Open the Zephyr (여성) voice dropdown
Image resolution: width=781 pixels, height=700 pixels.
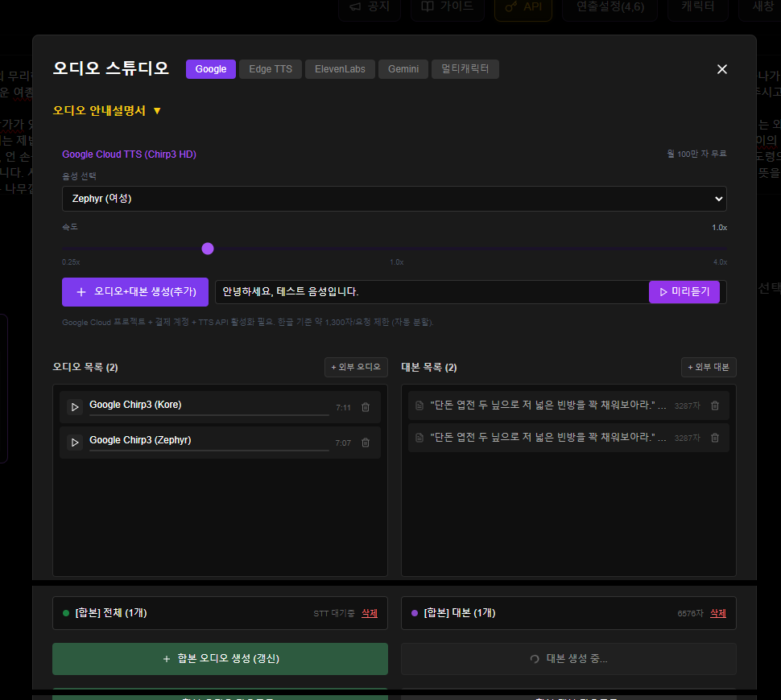point(394,199)
